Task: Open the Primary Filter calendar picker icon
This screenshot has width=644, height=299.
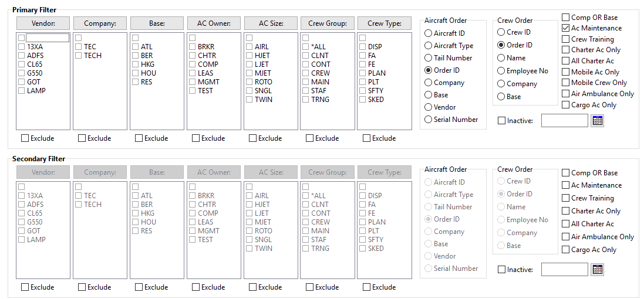Action: point(598,121)
